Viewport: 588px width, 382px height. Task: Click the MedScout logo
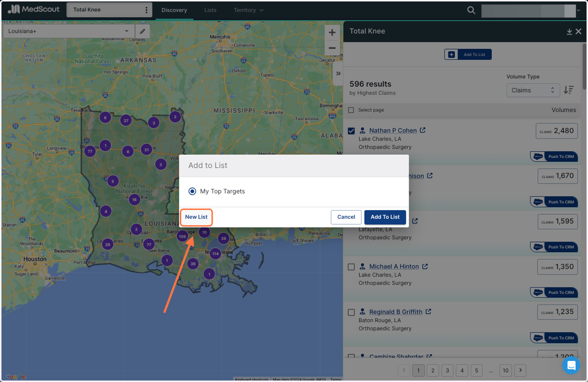(34, 10)
